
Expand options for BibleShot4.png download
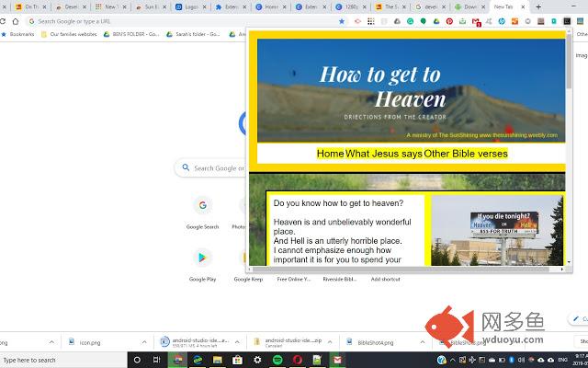423,342
